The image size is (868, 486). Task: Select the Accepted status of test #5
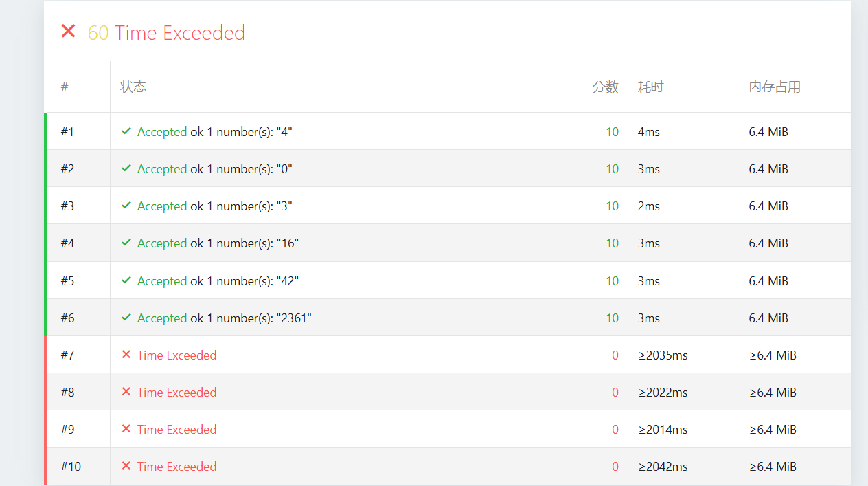point(162,281)
